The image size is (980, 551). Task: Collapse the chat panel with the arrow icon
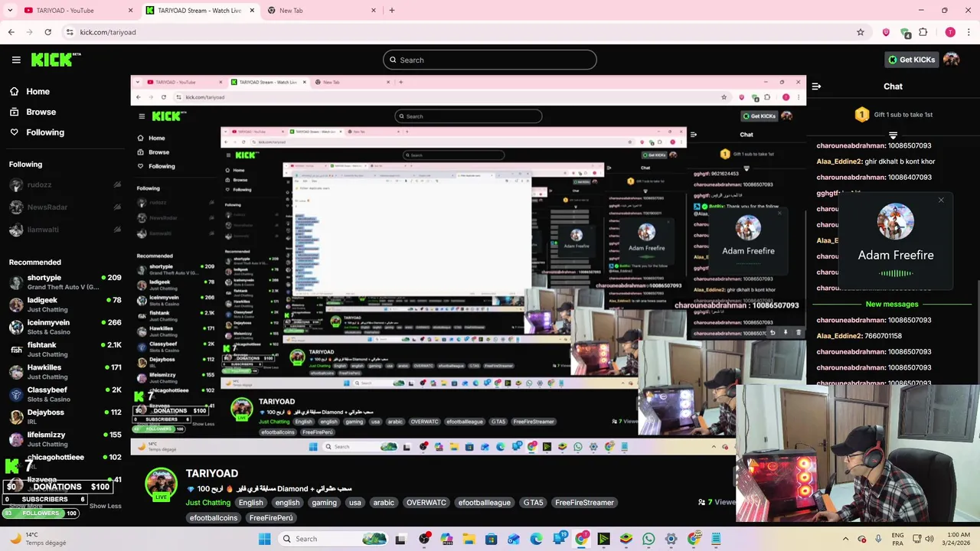click(816, 86)
